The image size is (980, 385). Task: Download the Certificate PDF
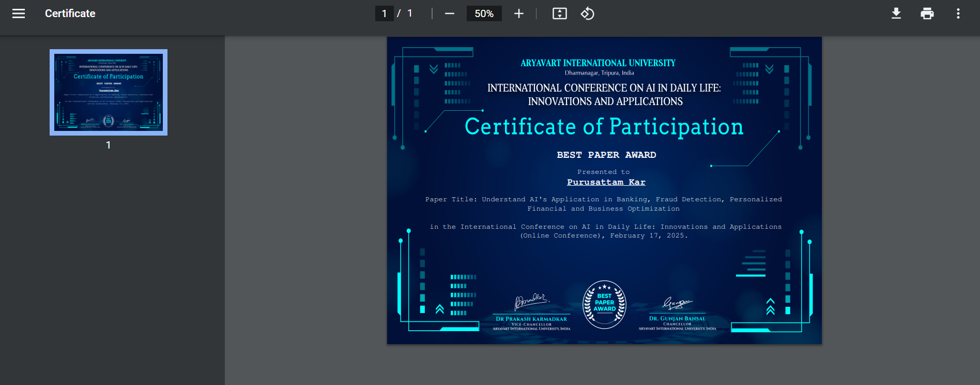(896, 13)
